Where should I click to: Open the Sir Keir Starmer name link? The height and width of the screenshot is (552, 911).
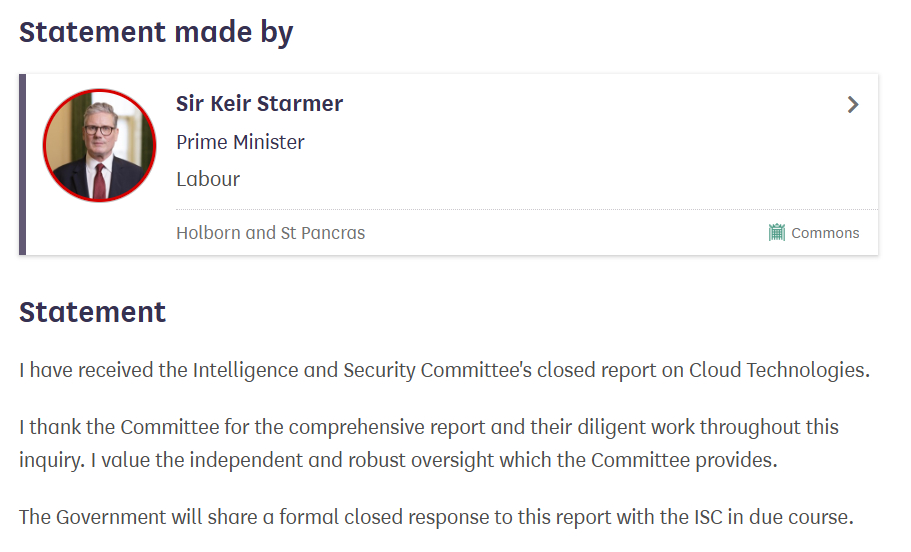pyautogui.click(x=259, y=104)
